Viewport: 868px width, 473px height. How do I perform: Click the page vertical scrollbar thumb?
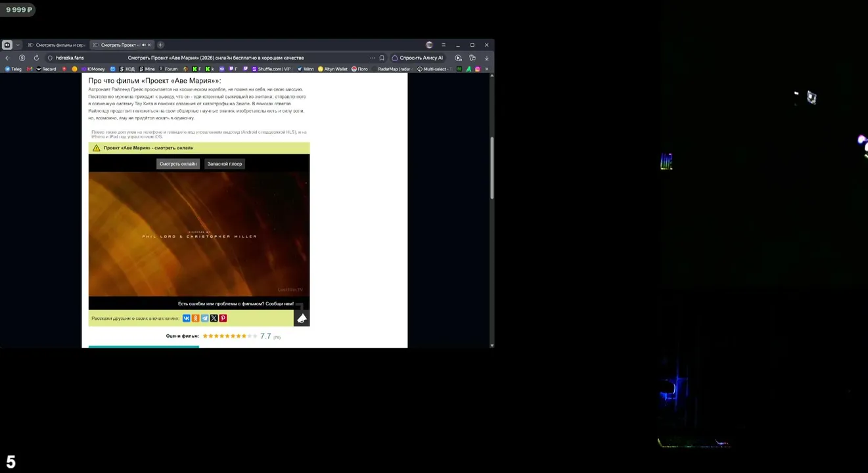pyautogui.click(x=491, y=168)
